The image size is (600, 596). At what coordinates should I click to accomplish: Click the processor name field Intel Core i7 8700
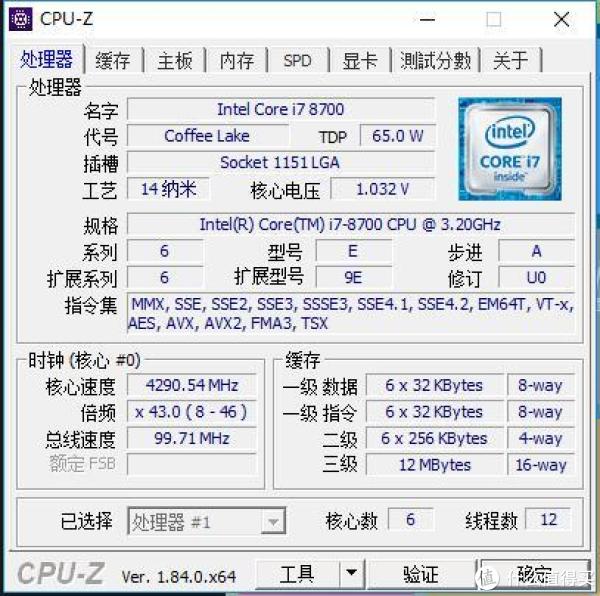(x=281, y=109)
